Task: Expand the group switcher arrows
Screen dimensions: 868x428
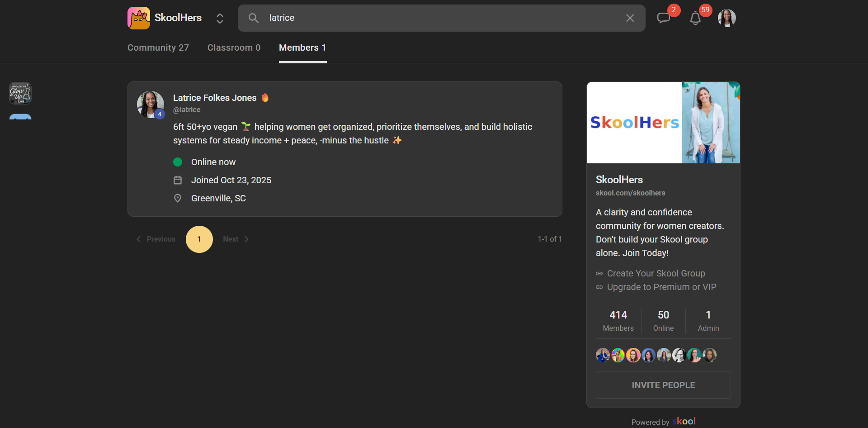Action: pos(220,18)
